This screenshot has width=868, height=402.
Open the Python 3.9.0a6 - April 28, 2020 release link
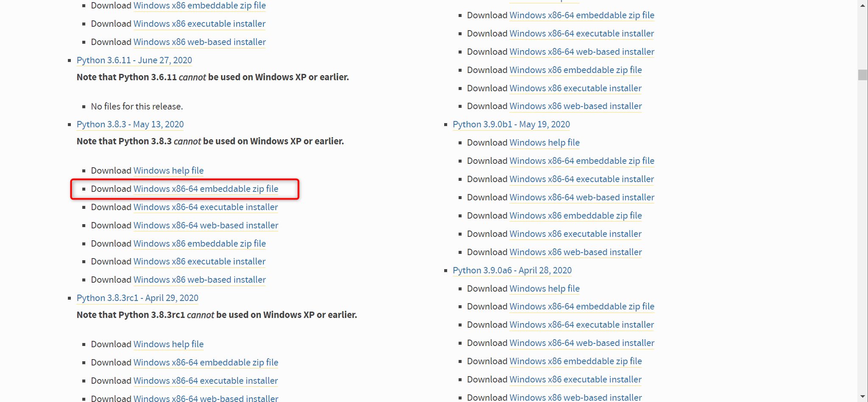tap(512, 270)
